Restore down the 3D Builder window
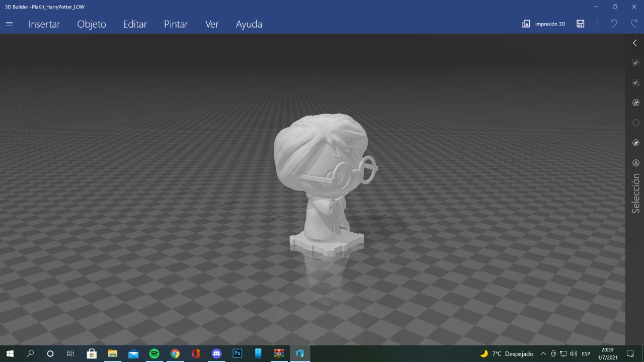The image size is (644, 362). [615, 7]
